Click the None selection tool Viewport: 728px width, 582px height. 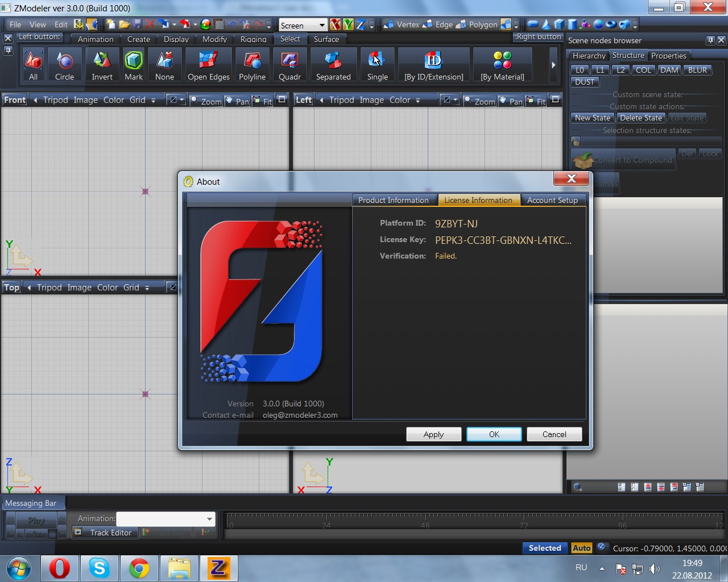point(164,65)
